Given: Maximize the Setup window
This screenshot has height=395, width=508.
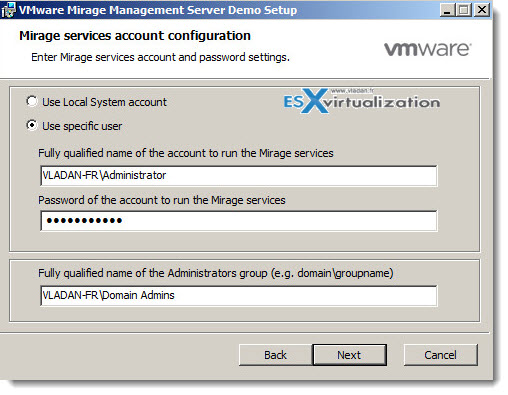Looking at the screenshot, I should pyautogui.click(x=464, y=10).
